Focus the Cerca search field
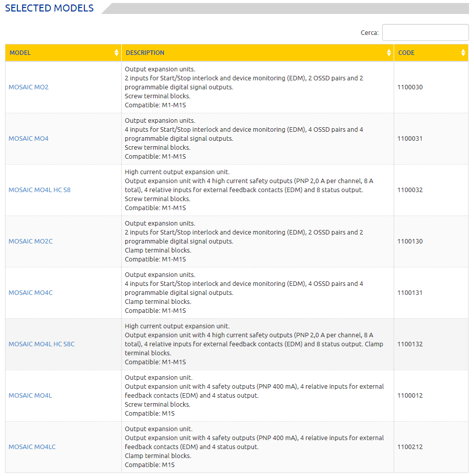 pos(425,33)
